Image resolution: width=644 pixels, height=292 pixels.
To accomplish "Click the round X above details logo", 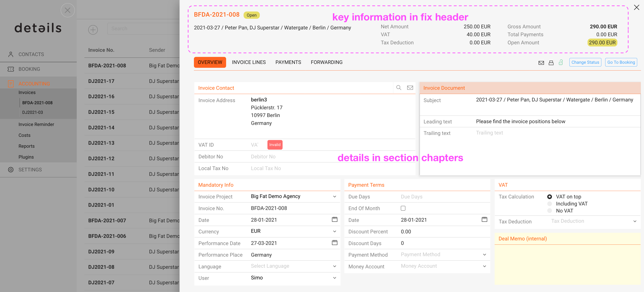I will (68, 10).
